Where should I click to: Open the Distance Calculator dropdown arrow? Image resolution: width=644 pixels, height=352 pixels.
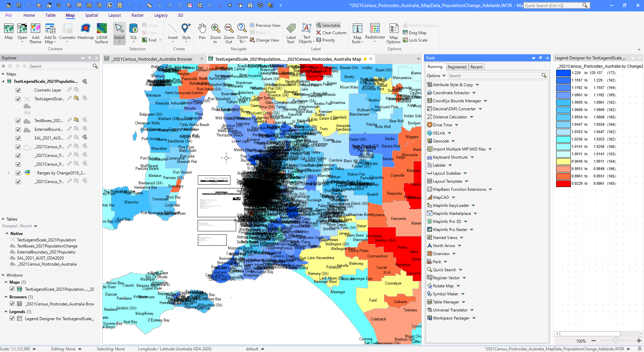(x=472, y=117)
